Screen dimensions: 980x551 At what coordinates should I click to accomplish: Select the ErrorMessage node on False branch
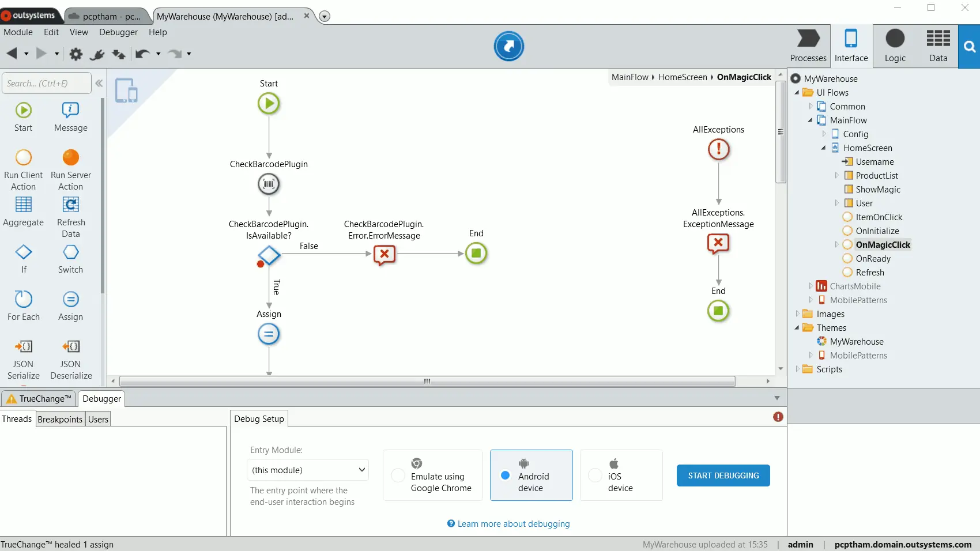[x=384, y=254]
